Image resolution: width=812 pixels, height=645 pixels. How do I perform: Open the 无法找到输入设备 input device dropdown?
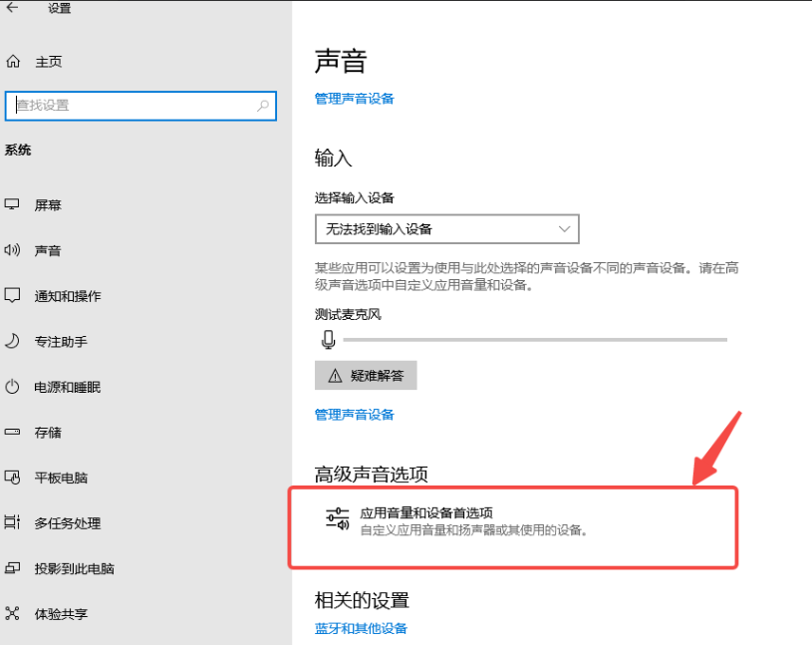pos(446,228)
